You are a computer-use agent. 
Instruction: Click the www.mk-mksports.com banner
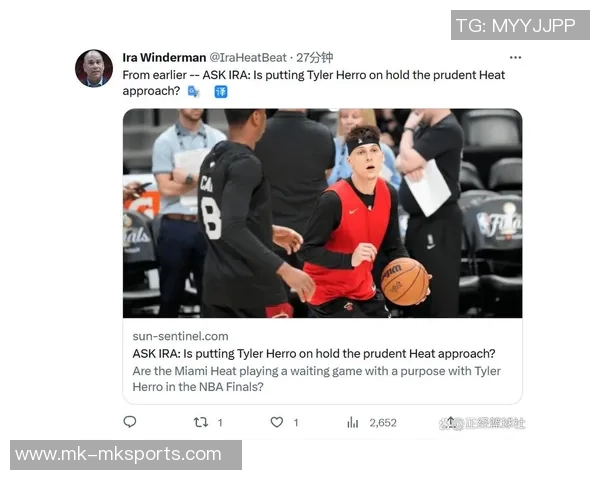(126, 455)
